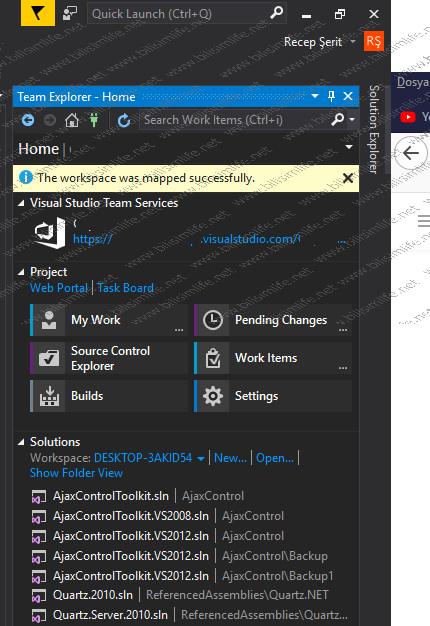Open the Home page navigation dropdown arrow
The image size is (430, 626).
349,147
